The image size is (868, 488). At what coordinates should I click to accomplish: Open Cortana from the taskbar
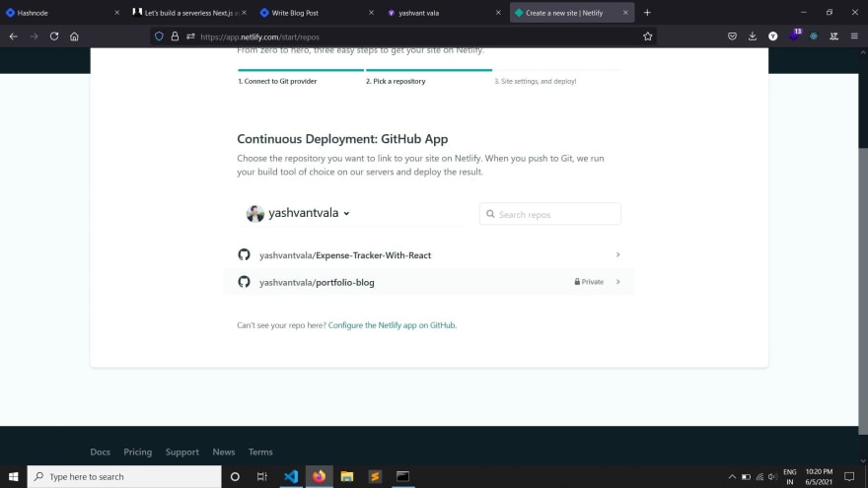click(x=235, y=476)
